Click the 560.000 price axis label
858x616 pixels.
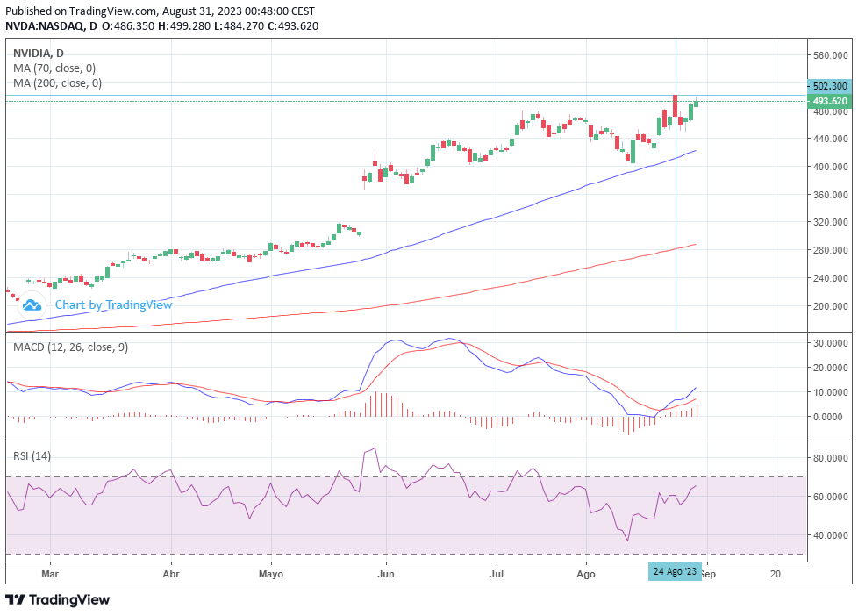click(x=830, y=55)
